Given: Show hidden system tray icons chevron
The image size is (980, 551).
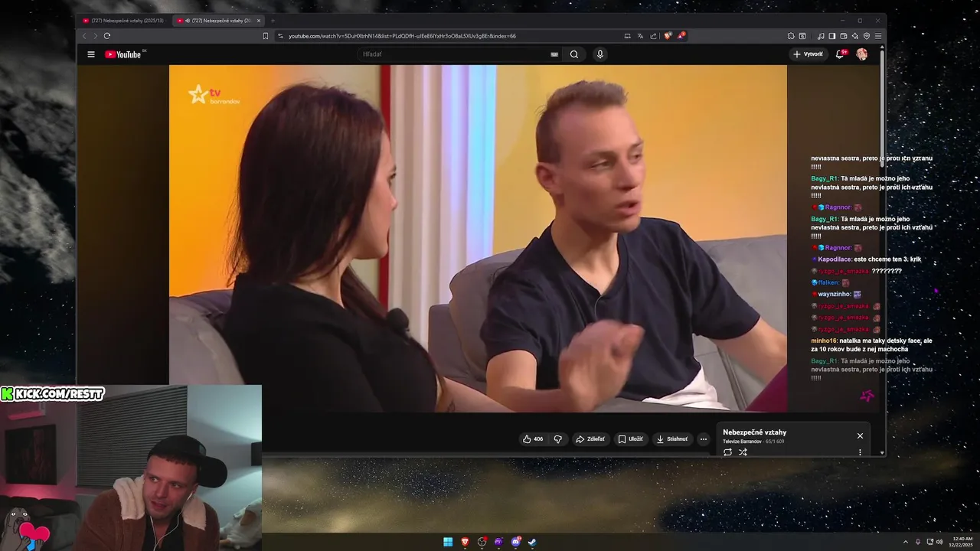Looking at the screenshot, I should (906, 542).
